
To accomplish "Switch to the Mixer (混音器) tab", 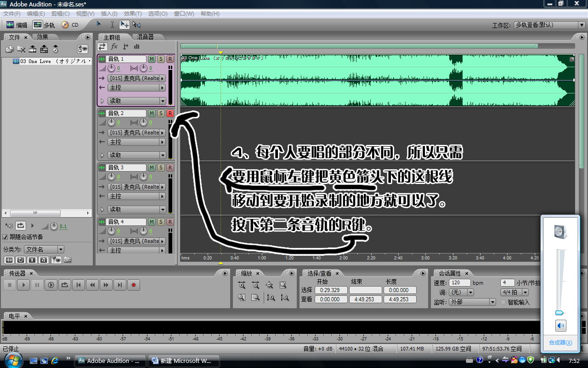I will tap(146, 37).
